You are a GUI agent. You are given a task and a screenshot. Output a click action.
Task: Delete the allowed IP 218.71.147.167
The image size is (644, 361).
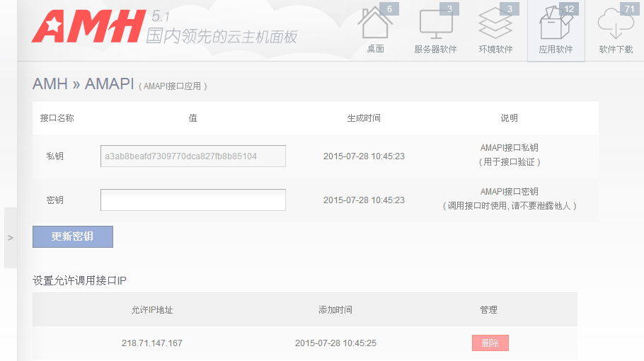tap(490, 343)
